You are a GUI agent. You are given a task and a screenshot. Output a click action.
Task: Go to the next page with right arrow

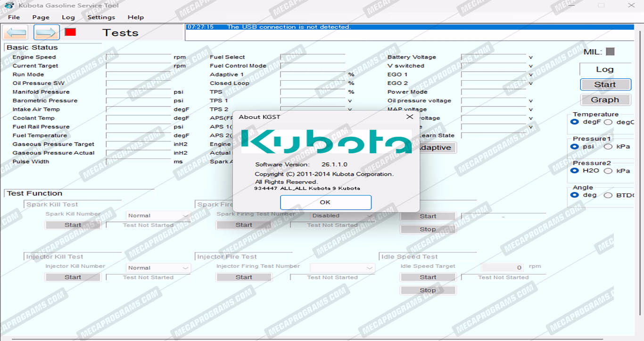[x=47, y=33]
